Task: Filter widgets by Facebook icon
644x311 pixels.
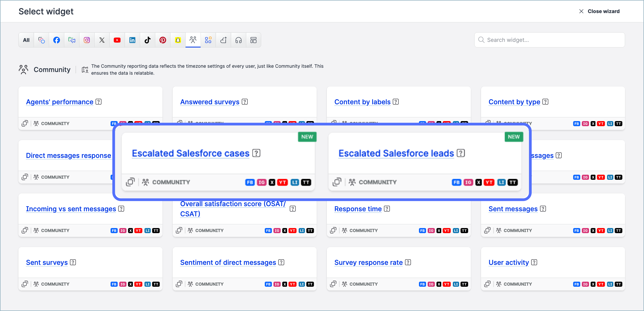Action: pyautogui.click(x=57, y=40)
